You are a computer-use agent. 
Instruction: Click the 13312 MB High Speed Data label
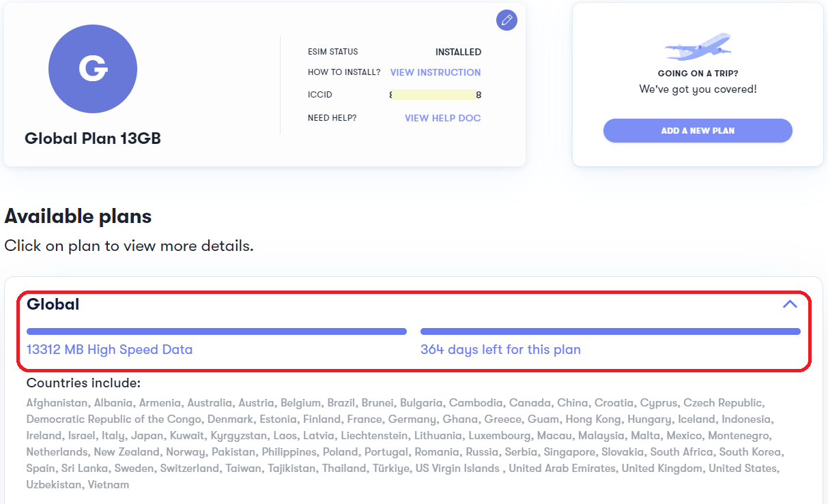pyautogui.click(x=109, y=350)
